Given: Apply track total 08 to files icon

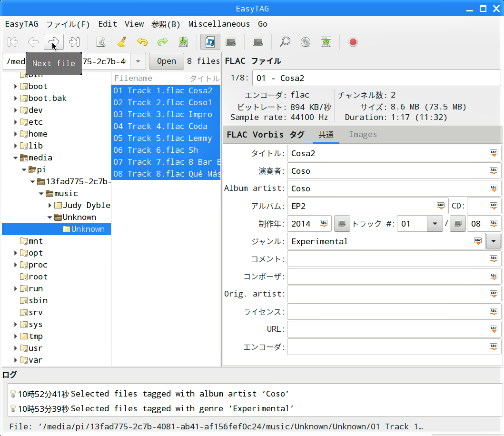Looking at the screenshot, I should pos(494,223).
